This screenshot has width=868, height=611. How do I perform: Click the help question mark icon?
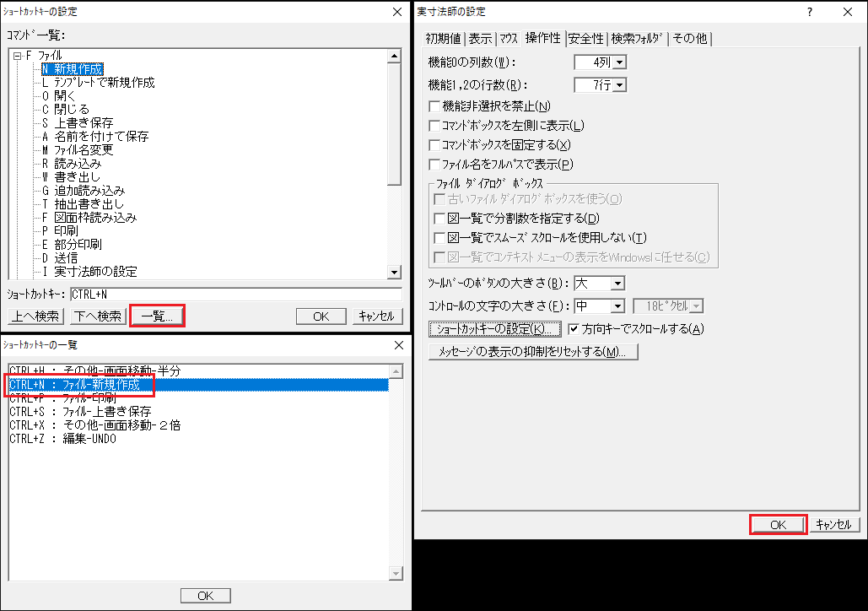point(810,12)
